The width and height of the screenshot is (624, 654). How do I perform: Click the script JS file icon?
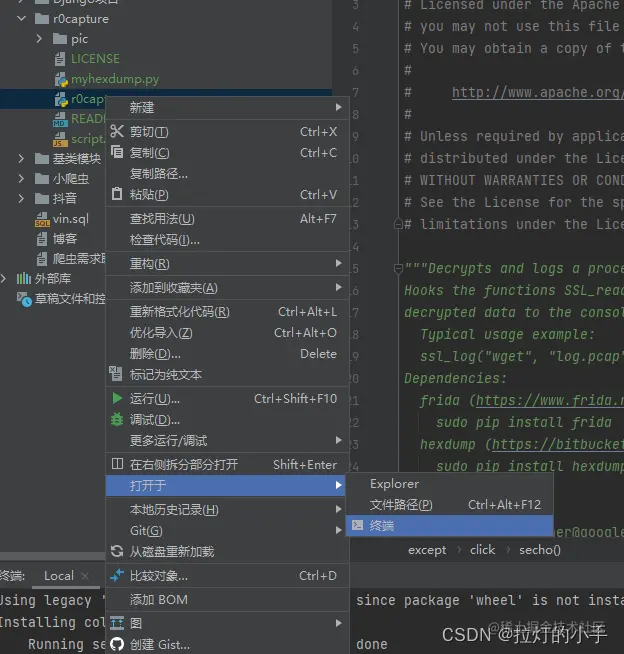60,139
